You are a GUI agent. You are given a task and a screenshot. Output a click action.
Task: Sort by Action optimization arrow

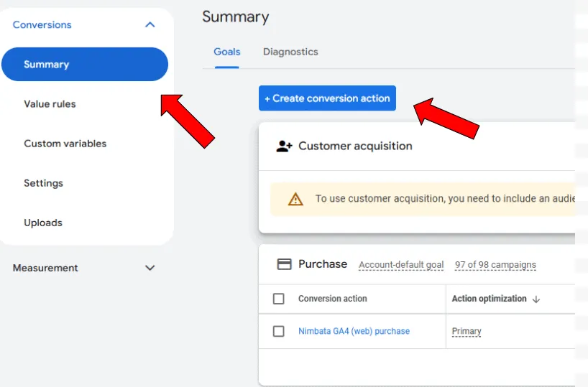[536, 299]
